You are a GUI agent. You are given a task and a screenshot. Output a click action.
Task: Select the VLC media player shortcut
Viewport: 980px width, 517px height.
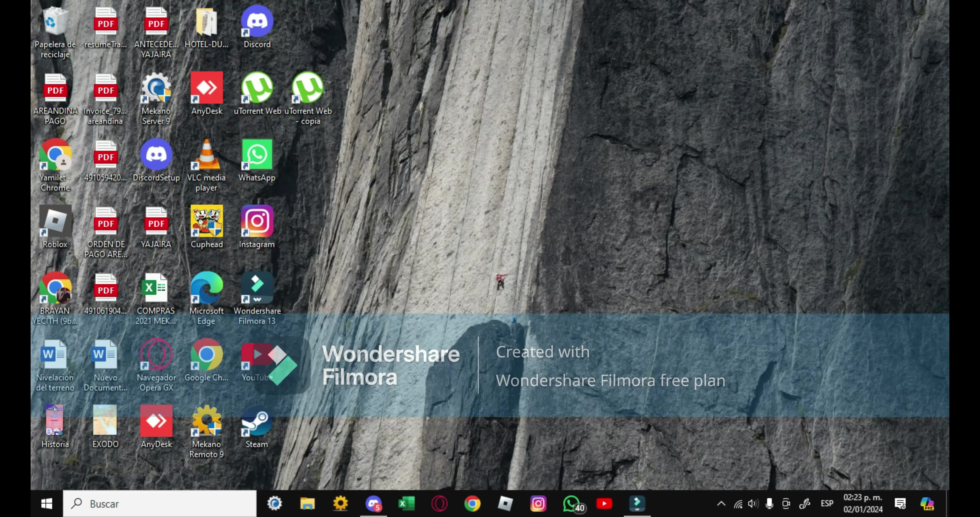(x=206, y=166)
